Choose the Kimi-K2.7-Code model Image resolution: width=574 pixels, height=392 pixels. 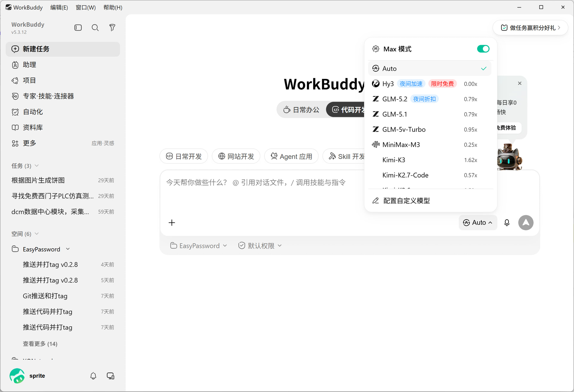tap(430, 175)
